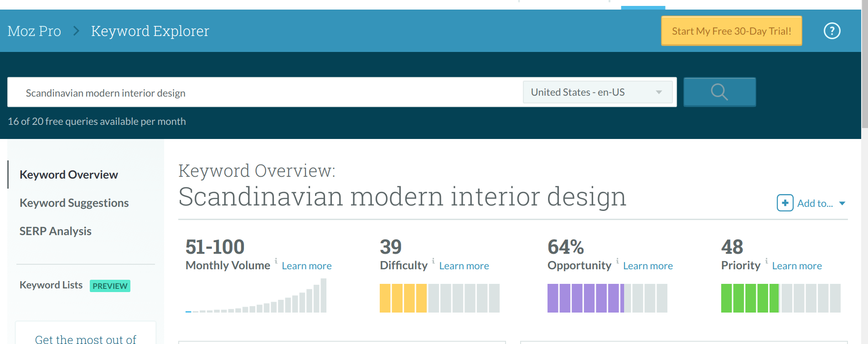
Task: Click info icon next to Monthly Volume
Action: 276,261
